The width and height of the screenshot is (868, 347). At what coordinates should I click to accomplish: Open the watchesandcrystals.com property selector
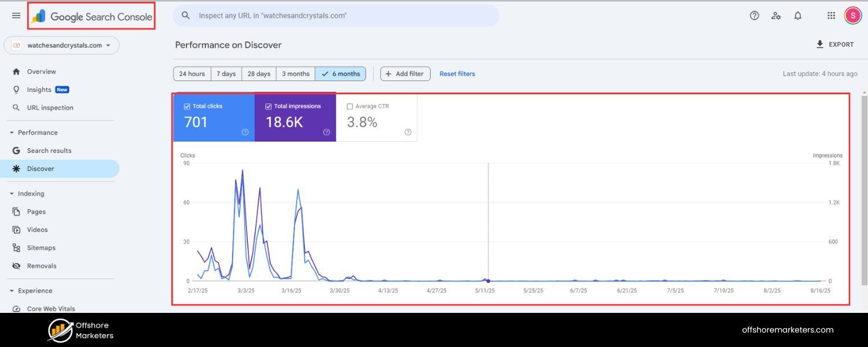pos(62,45)
